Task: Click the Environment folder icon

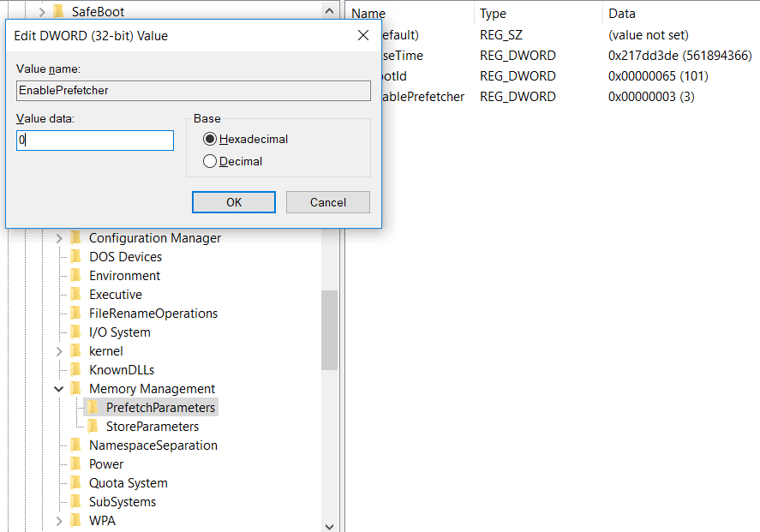Action: tap(76, 276)
